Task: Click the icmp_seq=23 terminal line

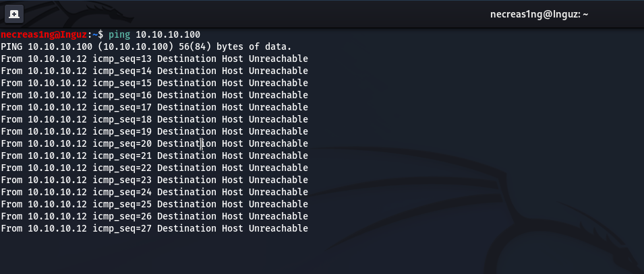Action: pyautogui.click(x=154, y=180)
